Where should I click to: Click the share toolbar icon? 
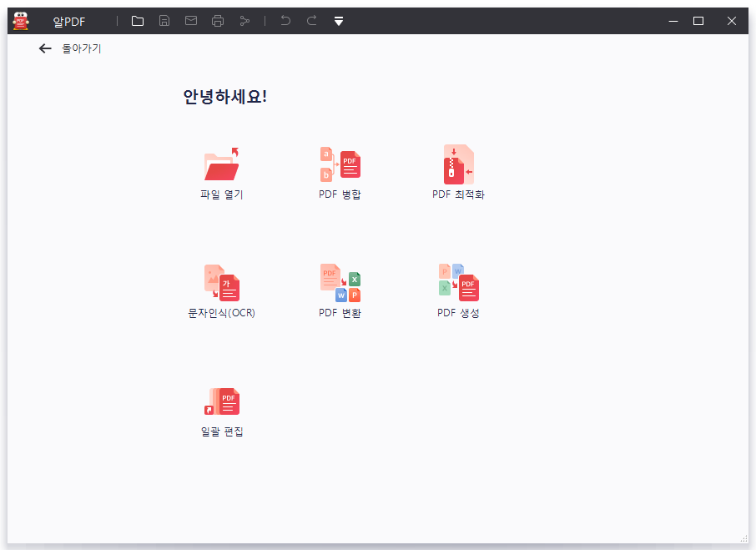pyautogui.click(x=245, y=21)
